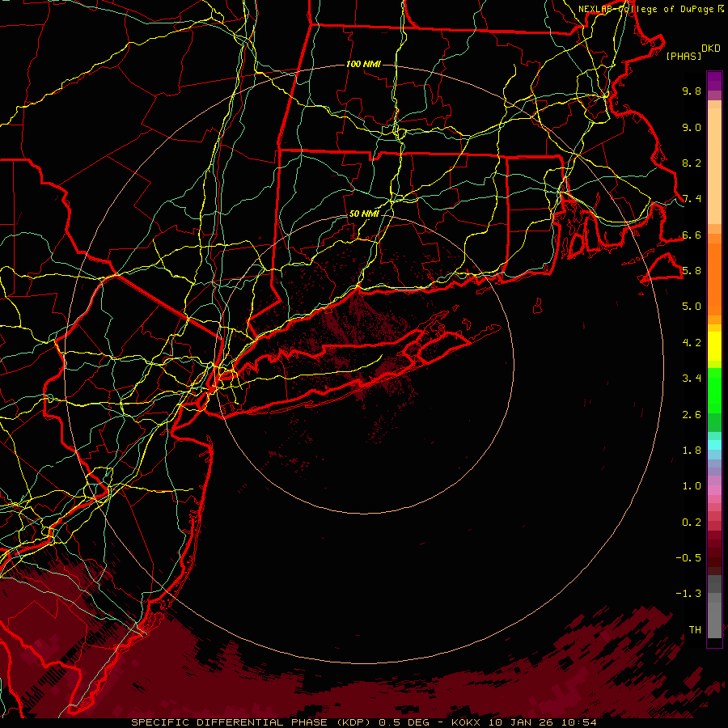Click the Specific Differential Phase caption at bottom
The image size is (728, 728).
tap(364, 722)
